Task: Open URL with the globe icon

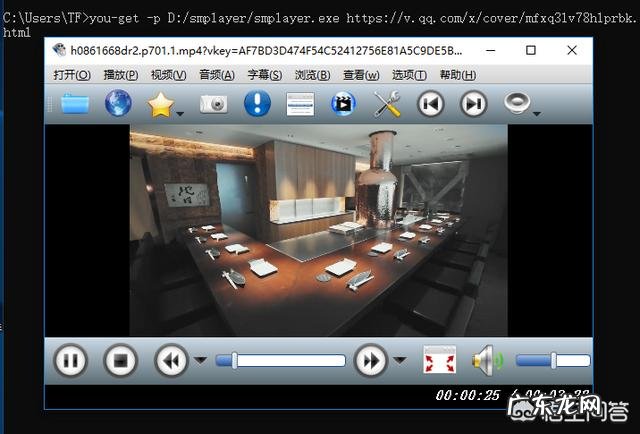Action: pos(118,103)
